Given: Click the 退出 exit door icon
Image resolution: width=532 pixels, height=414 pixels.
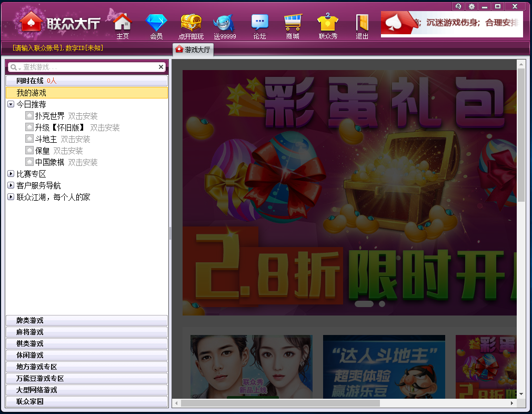Looking at the screenshot, I should pyautogui.click(x=362, y=23).
